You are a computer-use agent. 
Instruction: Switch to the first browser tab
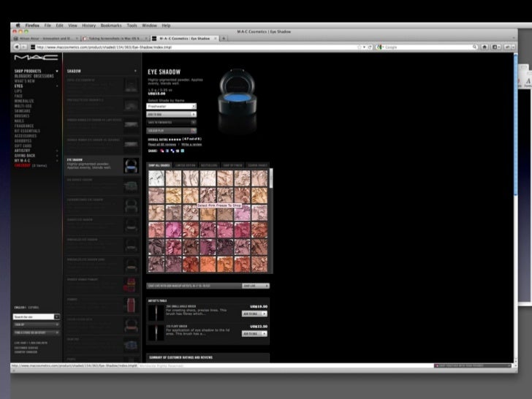pyautogui.click(x=46, y=38)
